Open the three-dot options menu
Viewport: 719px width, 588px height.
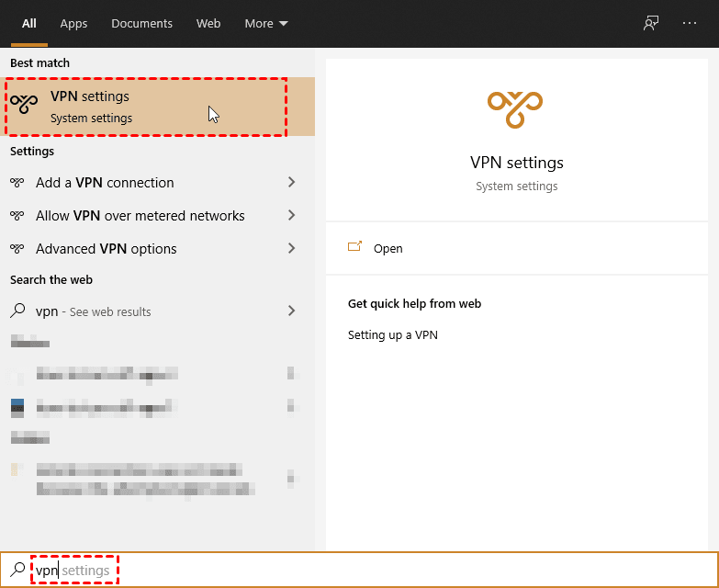690,23
